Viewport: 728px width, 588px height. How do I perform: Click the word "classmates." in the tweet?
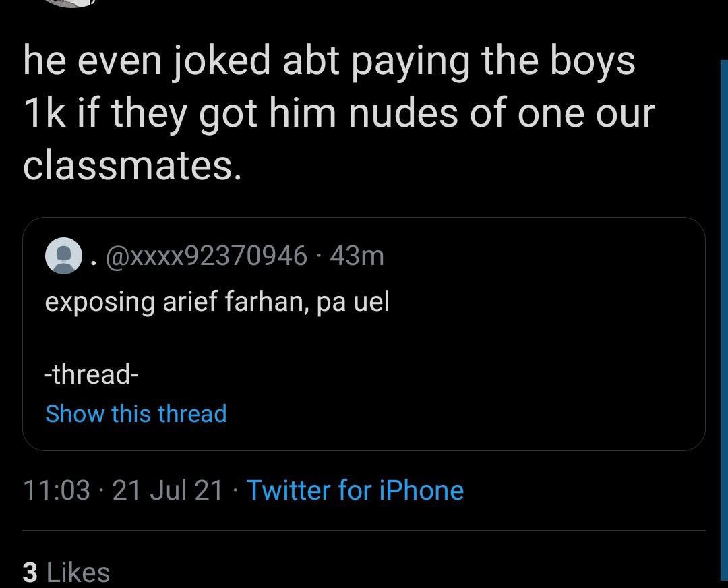point(132,165)
